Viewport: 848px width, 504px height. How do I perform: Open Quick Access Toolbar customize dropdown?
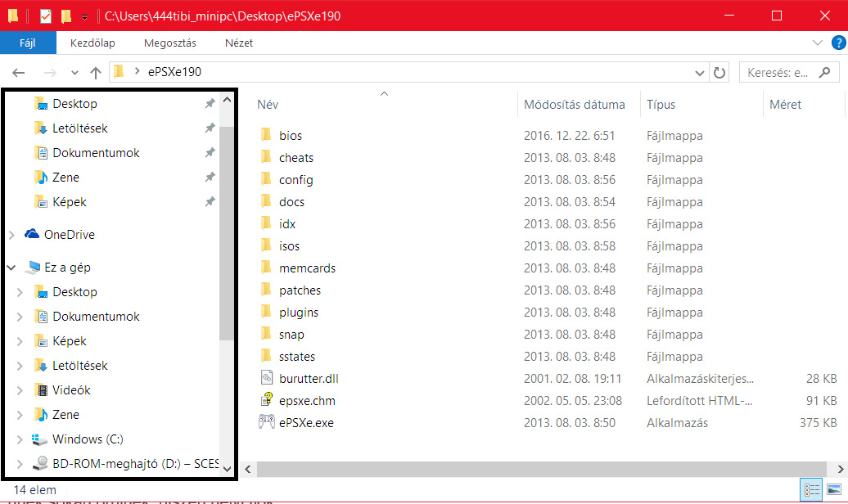(x=84, y=17)
